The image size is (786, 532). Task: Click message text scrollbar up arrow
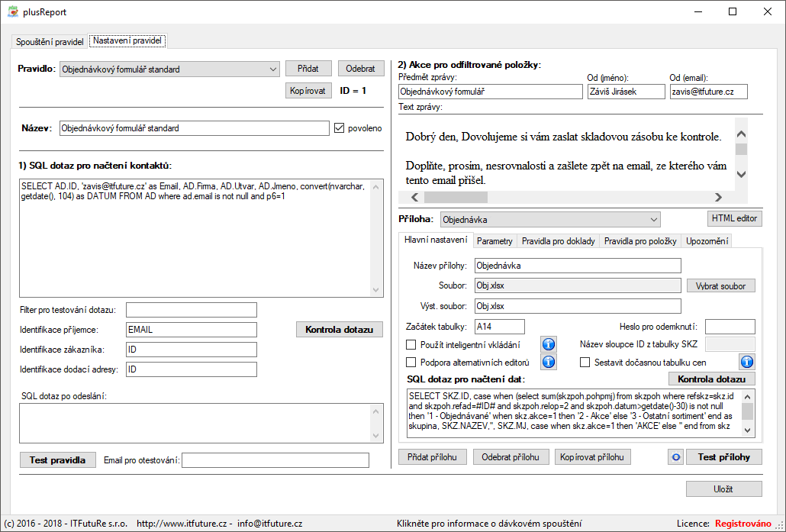coord(742,134)
